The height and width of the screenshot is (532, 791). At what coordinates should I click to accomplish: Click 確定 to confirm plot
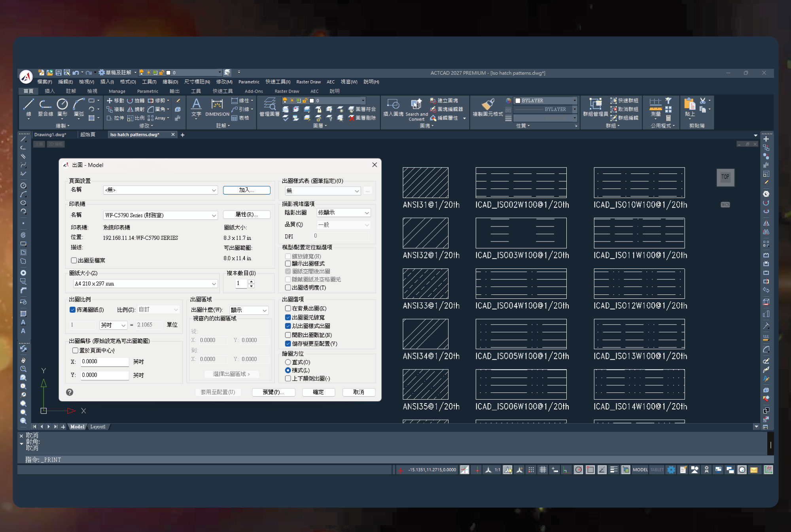click(x=318, y=392)
